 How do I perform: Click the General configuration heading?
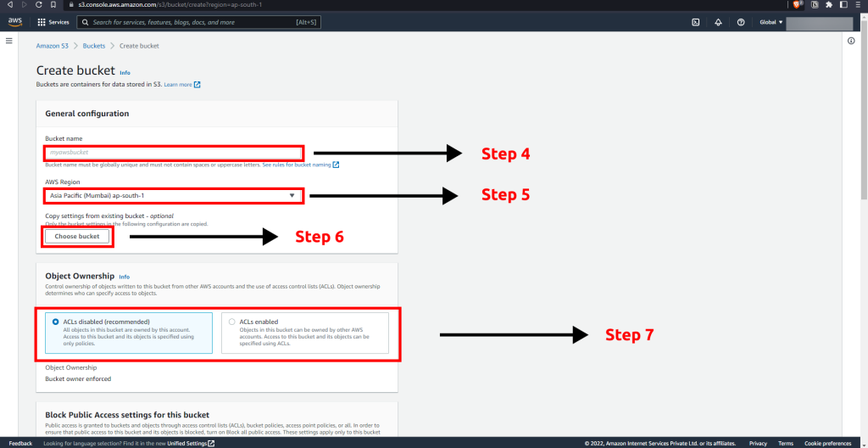coord(87,114)
